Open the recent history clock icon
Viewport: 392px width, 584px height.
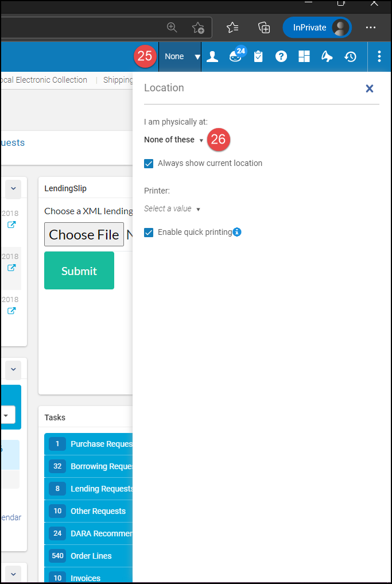350,56
